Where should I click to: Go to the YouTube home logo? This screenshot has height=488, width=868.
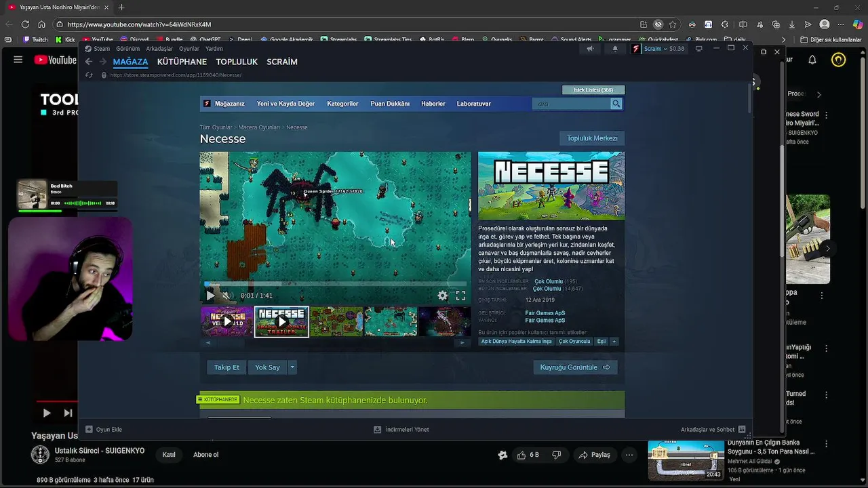pos(56,60)
